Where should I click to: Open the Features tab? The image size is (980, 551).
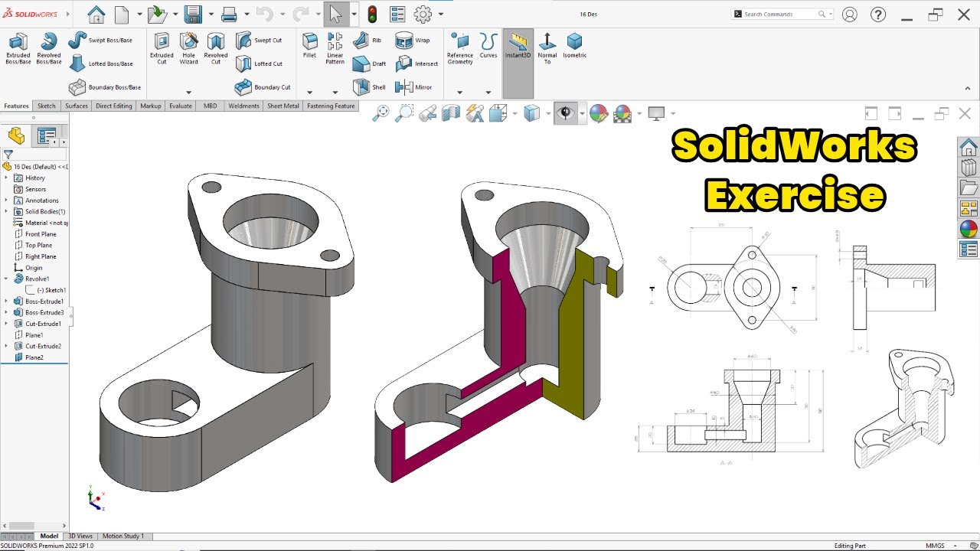click(x=16, y=106)
